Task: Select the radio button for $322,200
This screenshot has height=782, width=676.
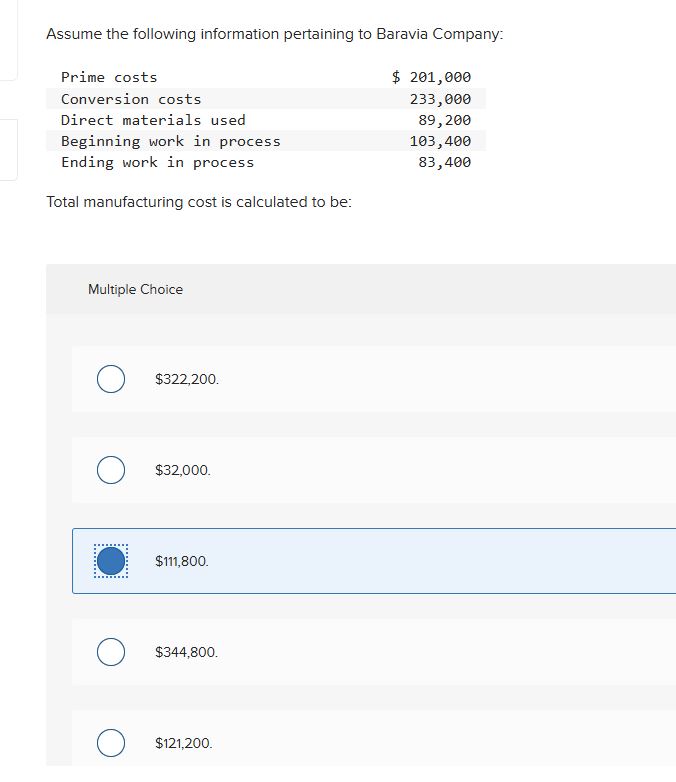Action: pyautogui.click(x=111, y=380)
